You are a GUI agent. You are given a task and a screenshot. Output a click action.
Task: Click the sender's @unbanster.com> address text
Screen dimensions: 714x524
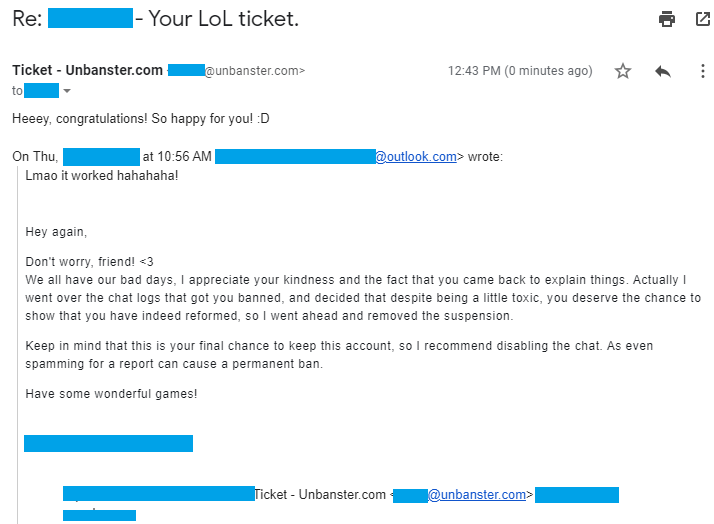tap(255, 71)
